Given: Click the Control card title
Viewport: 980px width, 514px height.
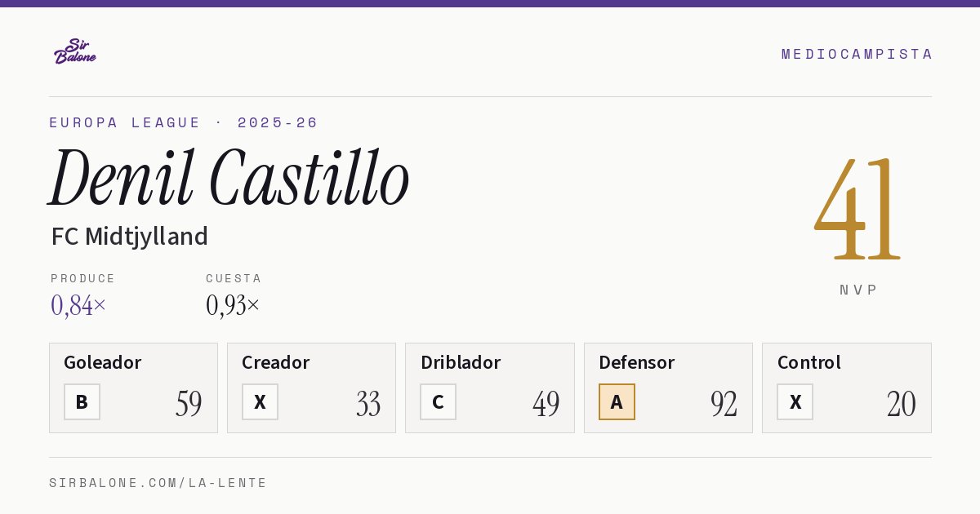Looking at the screenshot, I should pyautogui.click(x=809, y=362).
